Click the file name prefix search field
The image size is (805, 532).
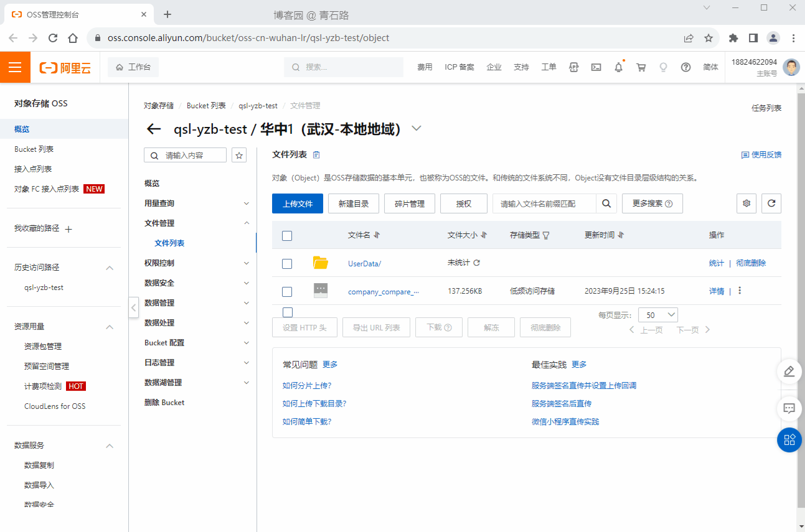click(x=544, y=203)
